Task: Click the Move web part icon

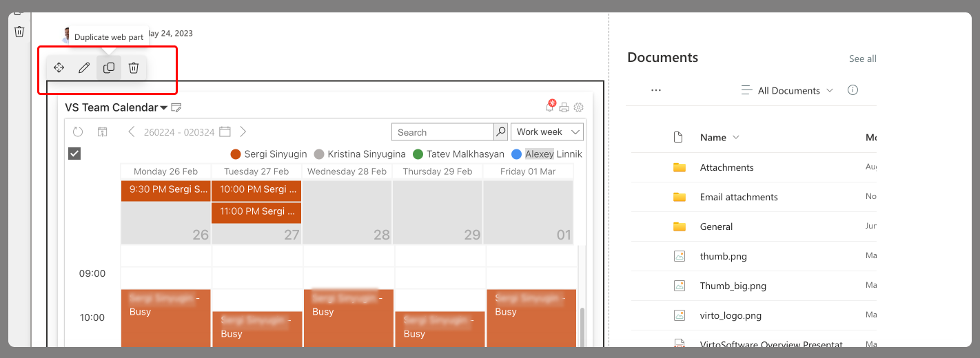Action: pos(59,67)
